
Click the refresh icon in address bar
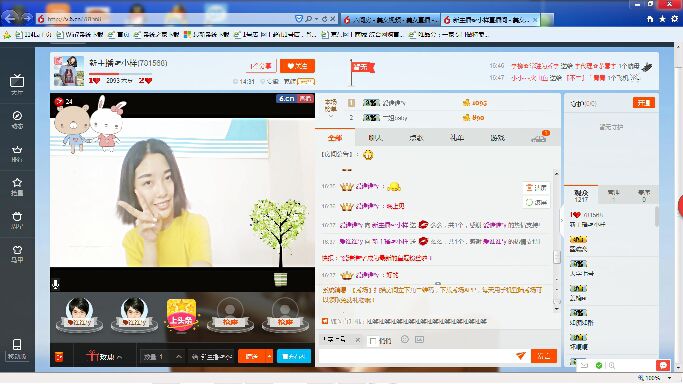325,19
